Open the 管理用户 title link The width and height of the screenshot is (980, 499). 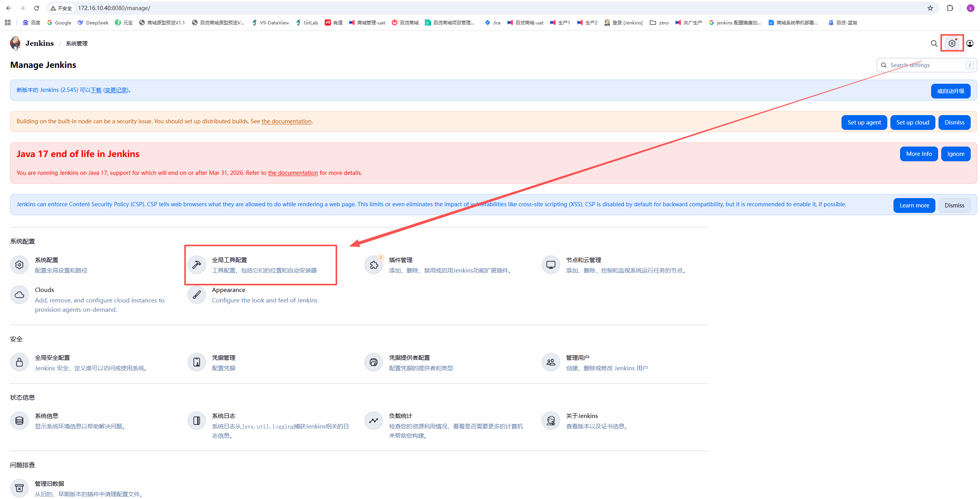click(x=578, y=358)
